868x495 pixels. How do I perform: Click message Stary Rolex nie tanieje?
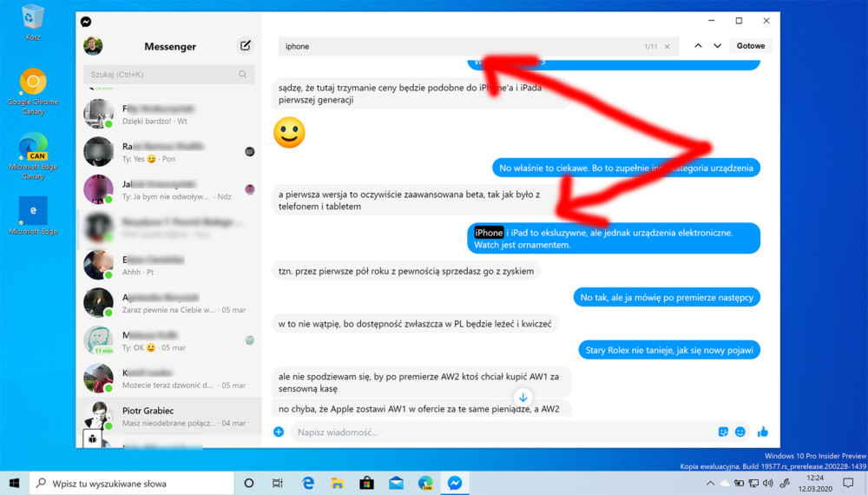(668, 350)
